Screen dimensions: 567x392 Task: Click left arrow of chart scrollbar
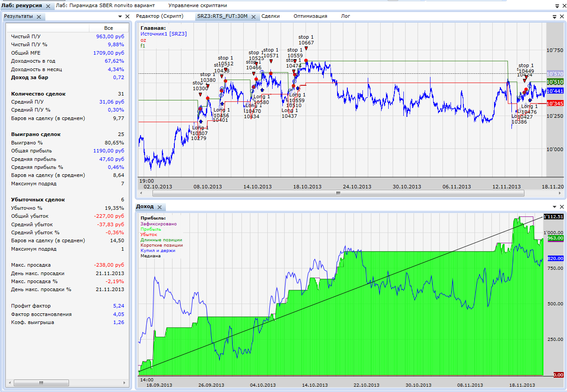coord(141,193)
